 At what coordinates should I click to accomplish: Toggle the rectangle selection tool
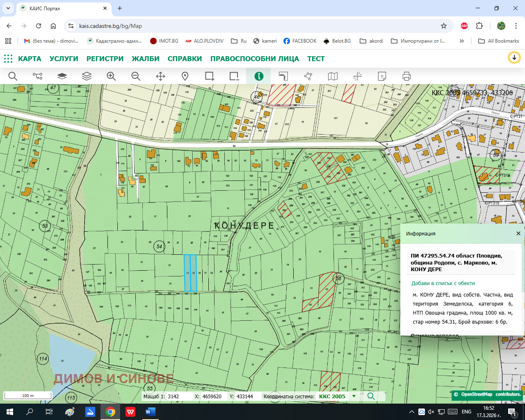[209, 76]
